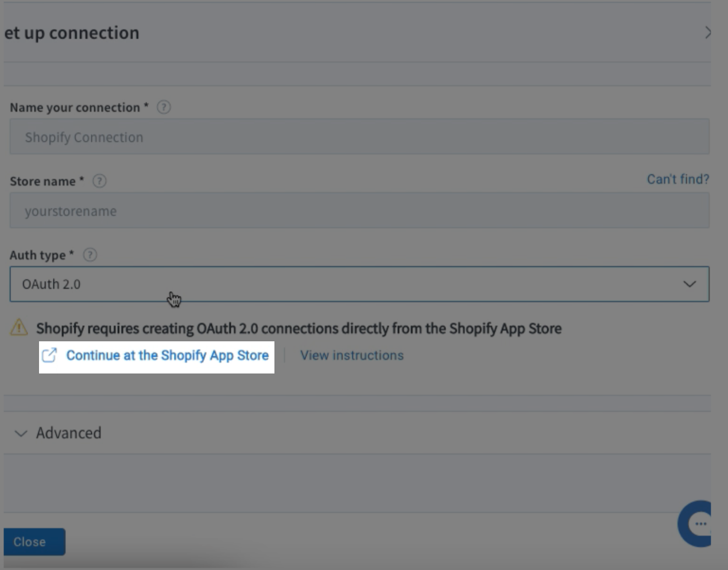Viewport: 728px width, 570px height.
Task: Click the help icon next to Store name
Action: 99,181
